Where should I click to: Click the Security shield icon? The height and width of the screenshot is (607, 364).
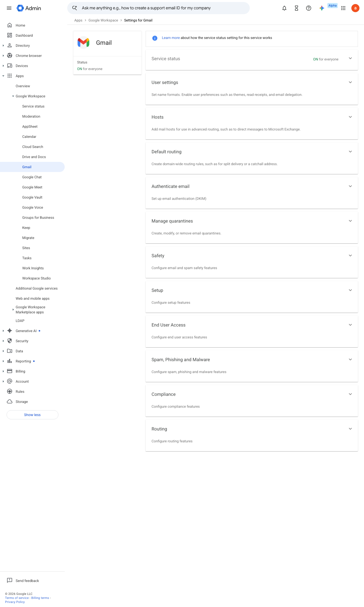(x=10, y=341)
